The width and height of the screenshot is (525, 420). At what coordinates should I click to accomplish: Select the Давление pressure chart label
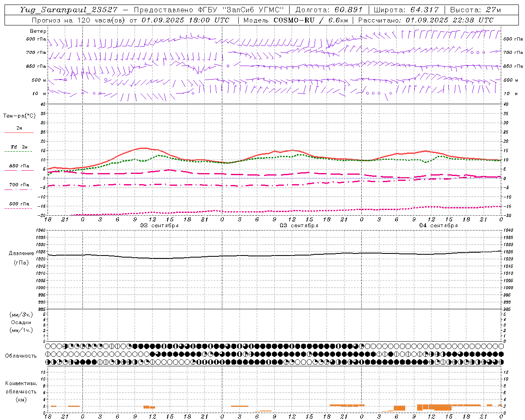tap(21, 253)
